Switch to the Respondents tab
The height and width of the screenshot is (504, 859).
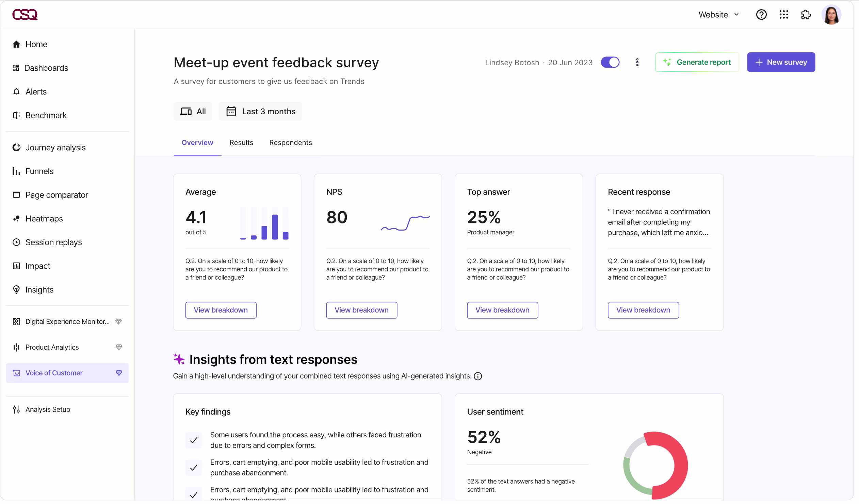click(290, 143)
